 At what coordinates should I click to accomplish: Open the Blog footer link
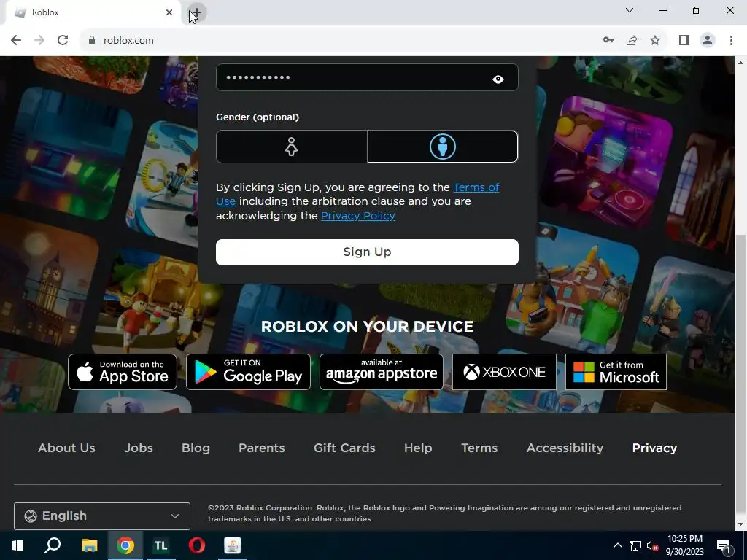tap(196, 448)
